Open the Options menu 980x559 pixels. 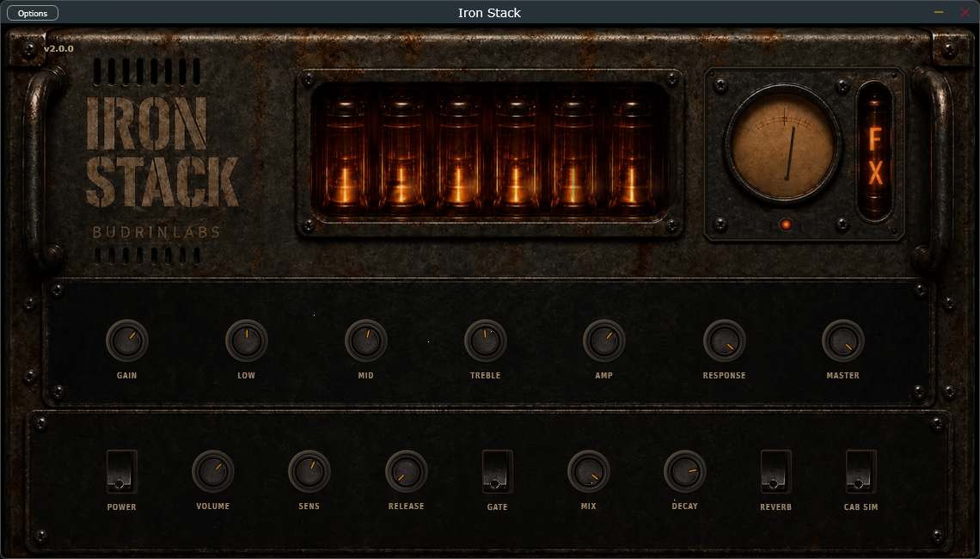coord(33,13)
